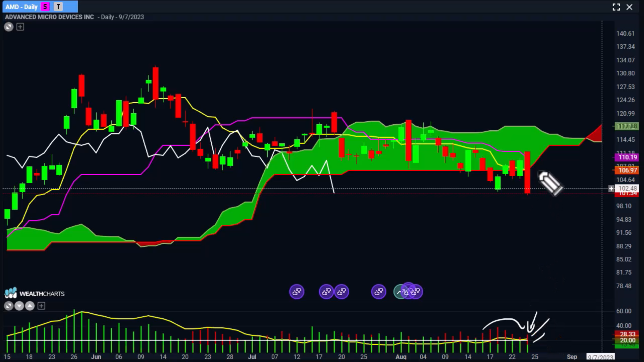The height and width of the screenshot is (362, 644).
Task: Click the Jun label on time axis
Action: click(x=96, y=357)
